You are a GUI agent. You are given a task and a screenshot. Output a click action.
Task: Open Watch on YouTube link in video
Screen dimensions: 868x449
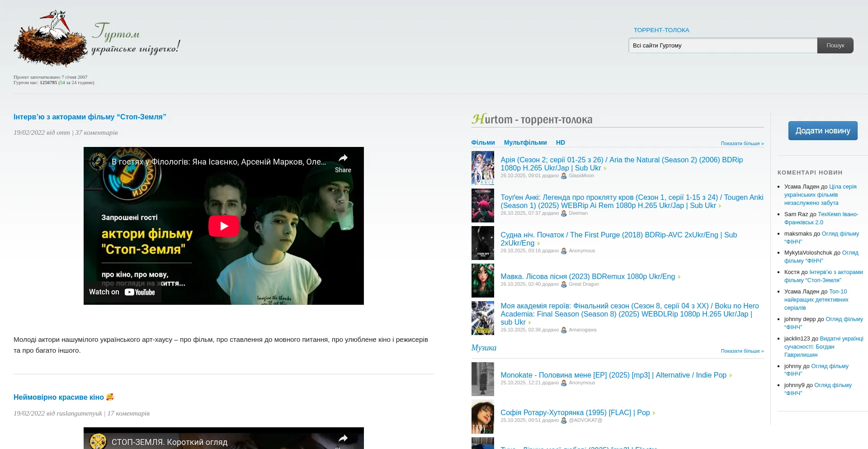122,292
